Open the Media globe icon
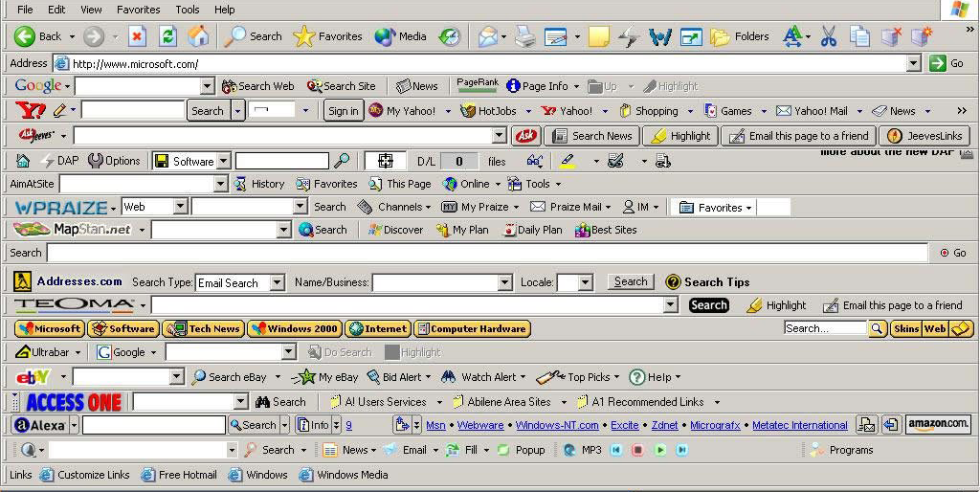980x492 pixels. pyautogui.click(x=385, y=36)
